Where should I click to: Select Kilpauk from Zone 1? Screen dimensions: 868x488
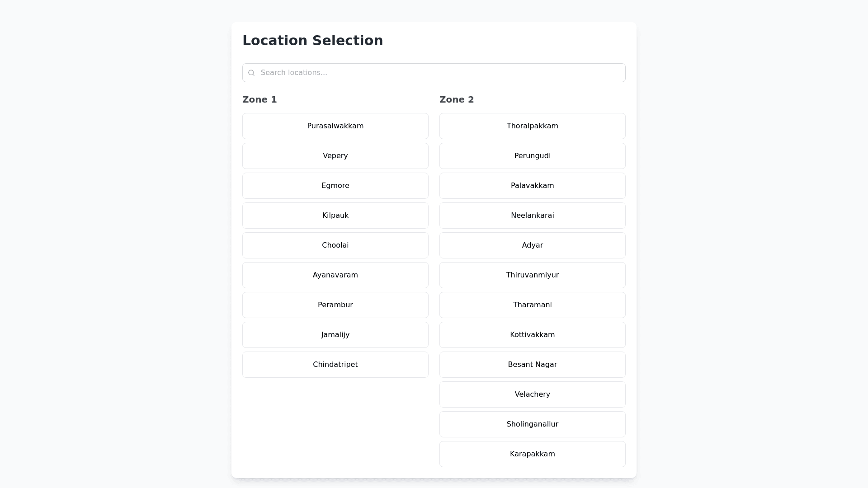click(335, 216)
